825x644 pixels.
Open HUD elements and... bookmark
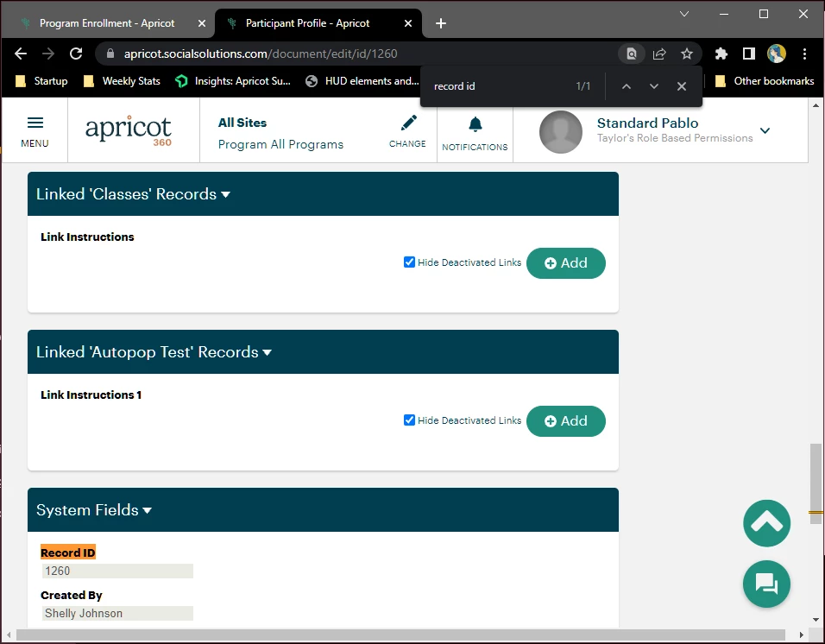coord(362,81)
